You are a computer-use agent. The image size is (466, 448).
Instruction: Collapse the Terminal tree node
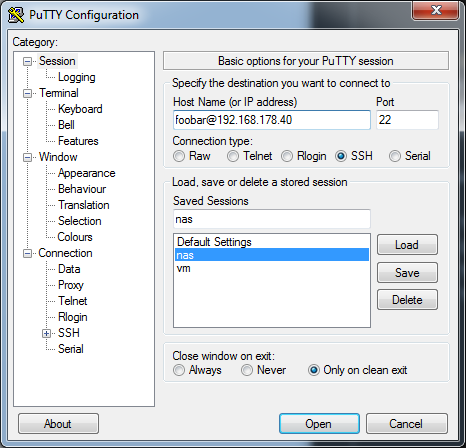(27, 93)
